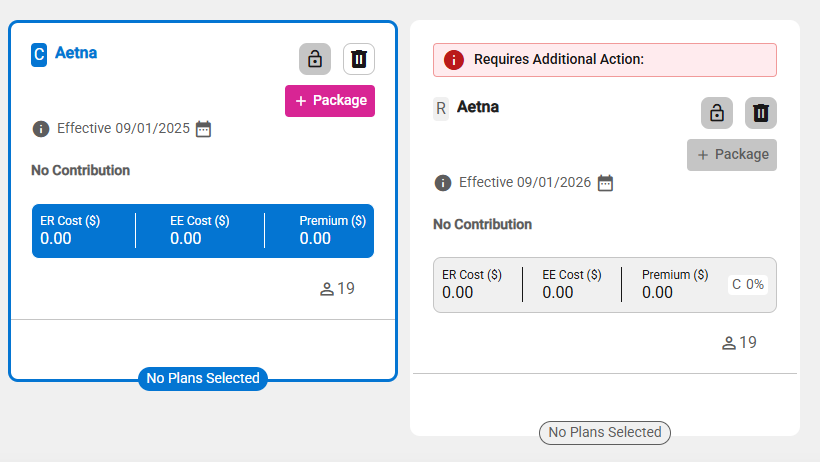Click the outlined No Plans Selected pill
Screen dimensions: 820x462
[x=605, y=433]
